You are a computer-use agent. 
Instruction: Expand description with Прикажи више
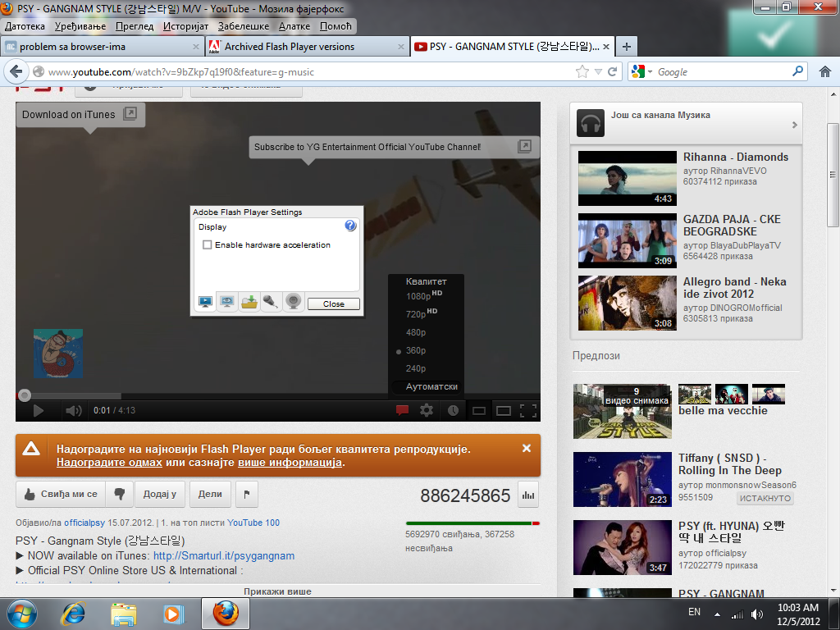click(277, 591)
